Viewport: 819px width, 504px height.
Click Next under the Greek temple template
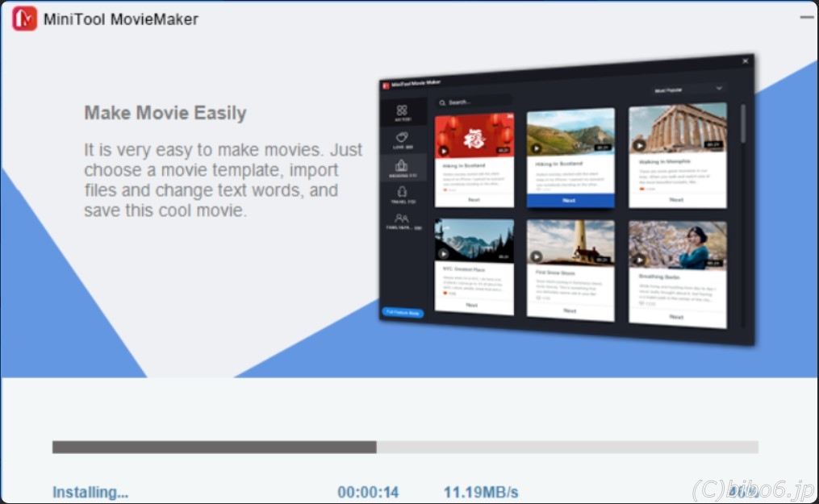[x=676, y=200]
